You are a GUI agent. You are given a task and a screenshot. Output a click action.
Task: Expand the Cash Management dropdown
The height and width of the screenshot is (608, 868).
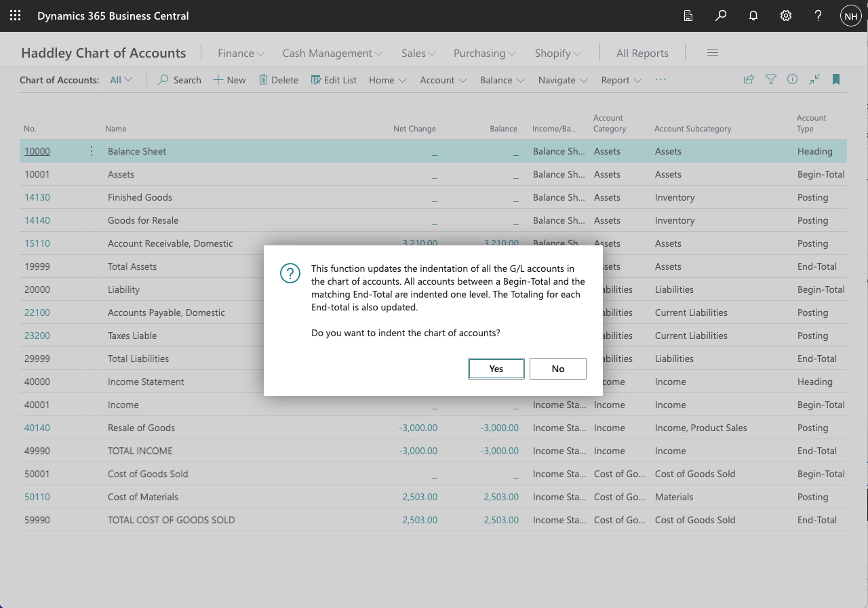click(x=332, y=53)
